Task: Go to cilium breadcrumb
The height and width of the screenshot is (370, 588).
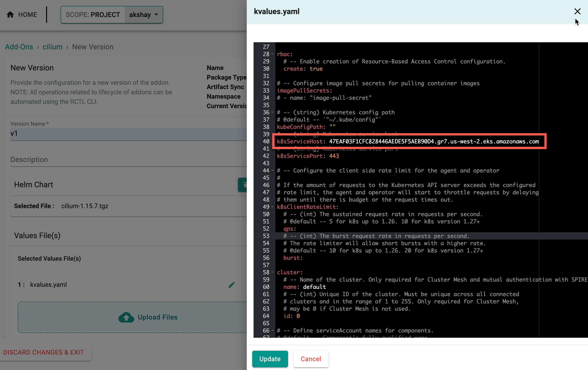Action: tap(52, 47)
